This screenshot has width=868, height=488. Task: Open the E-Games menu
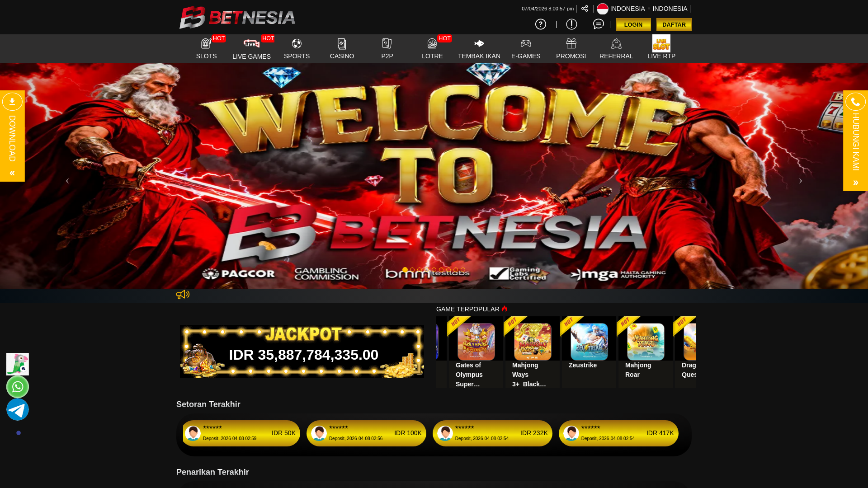click(526, 48)
